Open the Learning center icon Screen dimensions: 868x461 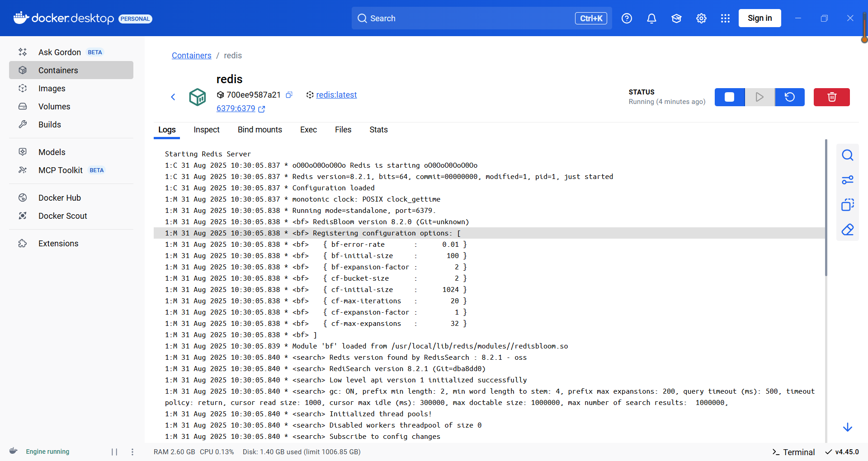click(x=676, y=18)
